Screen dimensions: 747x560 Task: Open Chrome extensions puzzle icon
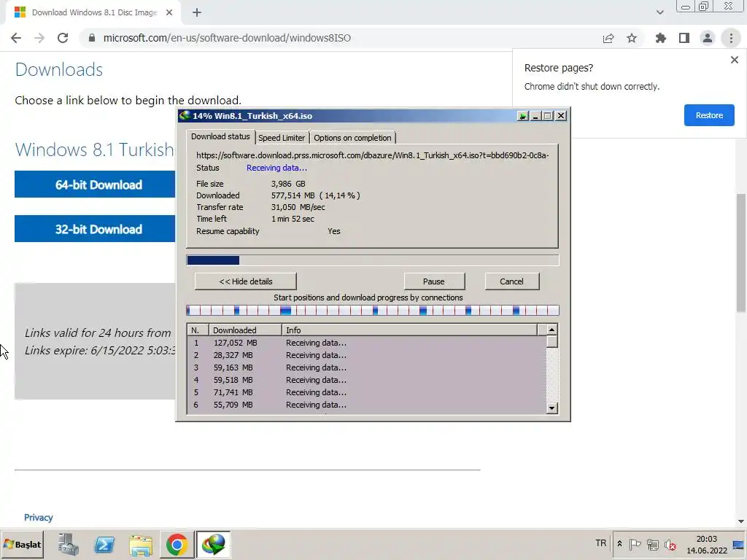coord(661,38)
